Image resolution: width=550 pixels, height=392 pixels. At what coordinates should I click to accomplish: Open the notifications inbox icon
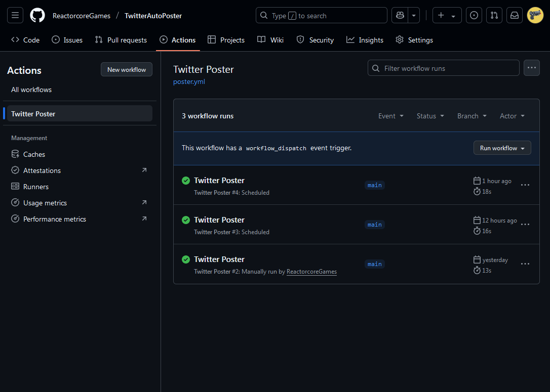pyautogui.click(x=515, y=16)
